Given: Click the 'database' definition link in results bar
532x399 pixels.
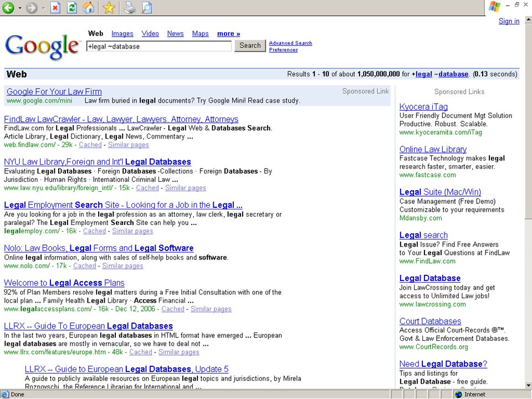Looking at the screenshot, I should 453,74.
